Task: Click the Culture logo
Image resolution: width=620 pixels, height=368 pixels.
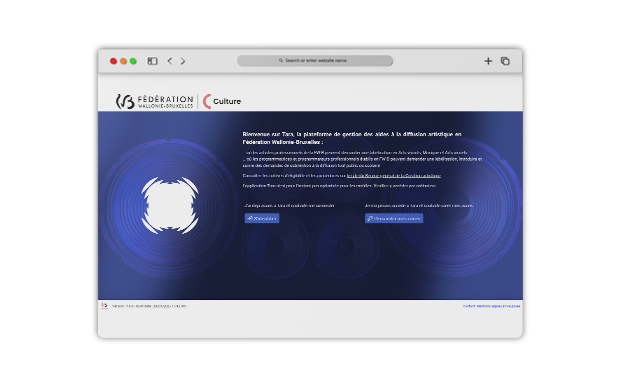Action: (222, 101)
